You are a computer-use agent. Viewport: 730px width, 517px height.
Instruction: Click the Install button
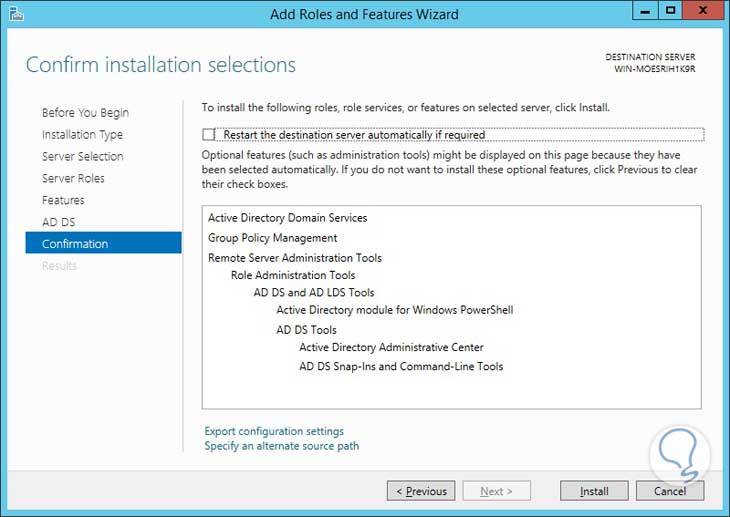594,491
